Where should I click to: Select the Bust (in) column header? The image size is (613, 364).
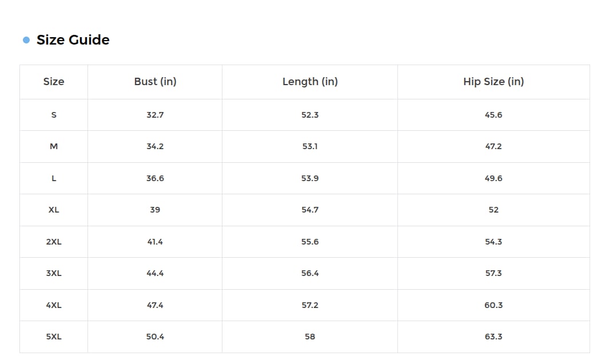click(x=155, y=82)
